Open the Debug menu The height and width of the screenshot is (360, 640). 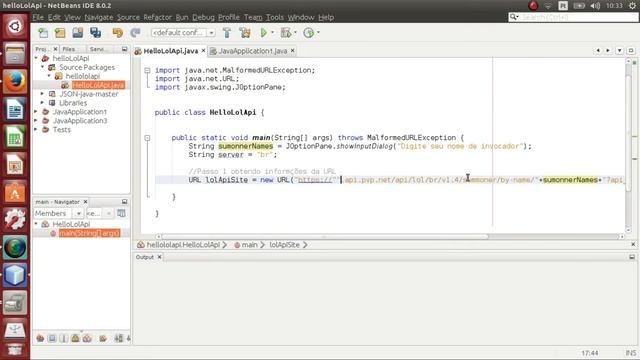(x=203, y=17)
